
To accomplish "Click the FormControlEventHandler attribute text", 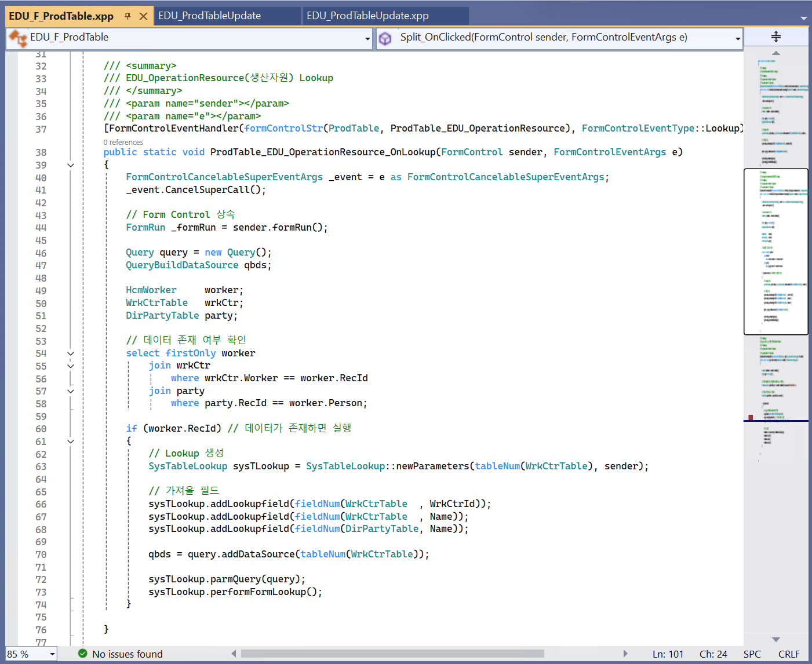I will pos(173,129).
